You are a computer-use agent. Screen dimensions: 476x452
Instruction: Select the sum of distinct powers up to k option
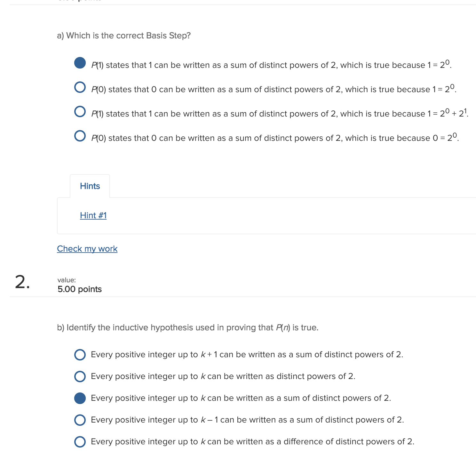(x=80, y=398)
